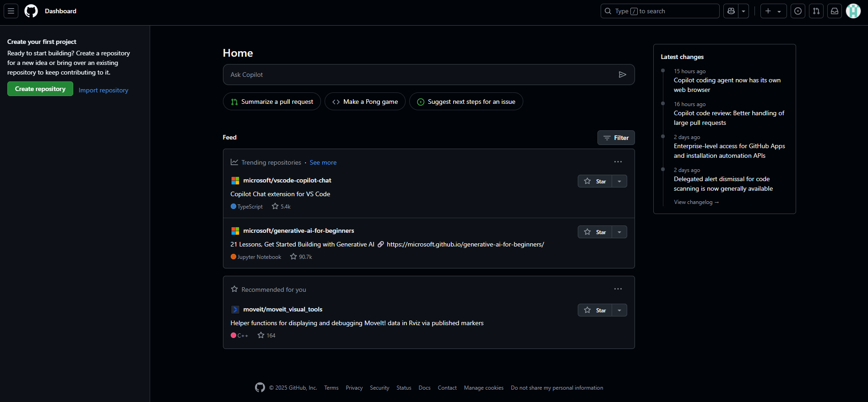The width and height of the screenshot is (868, 402).
Task: Click the Microsoft logo beside vscode-copilot-chat
Action: pos(235,181)
